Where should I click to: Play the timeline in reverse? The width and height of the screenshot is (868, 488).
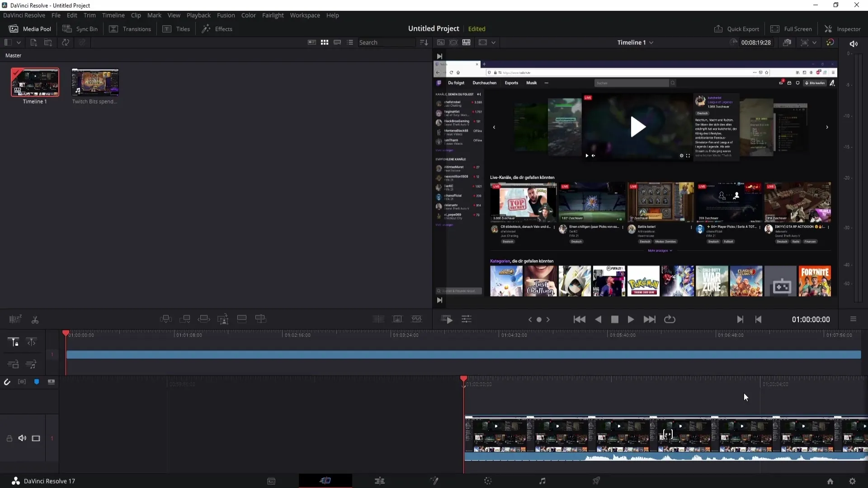598,319
